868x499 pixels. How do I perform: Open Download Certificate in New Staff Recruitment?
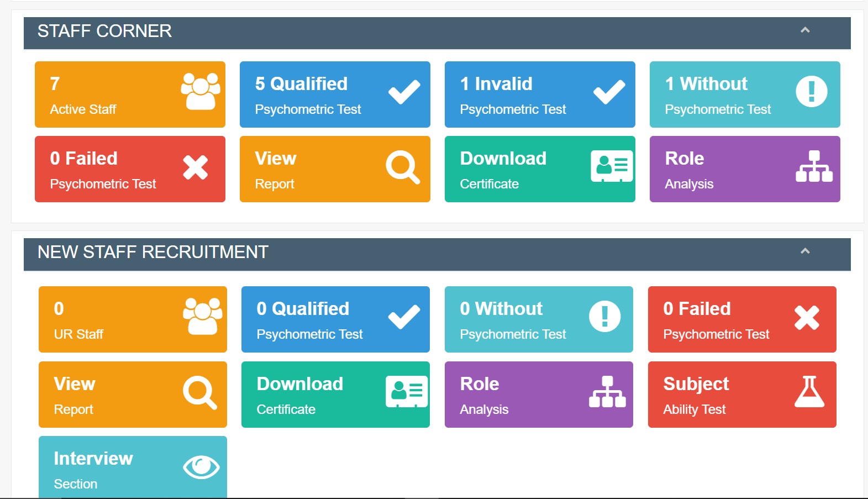(x=335, y=395)
